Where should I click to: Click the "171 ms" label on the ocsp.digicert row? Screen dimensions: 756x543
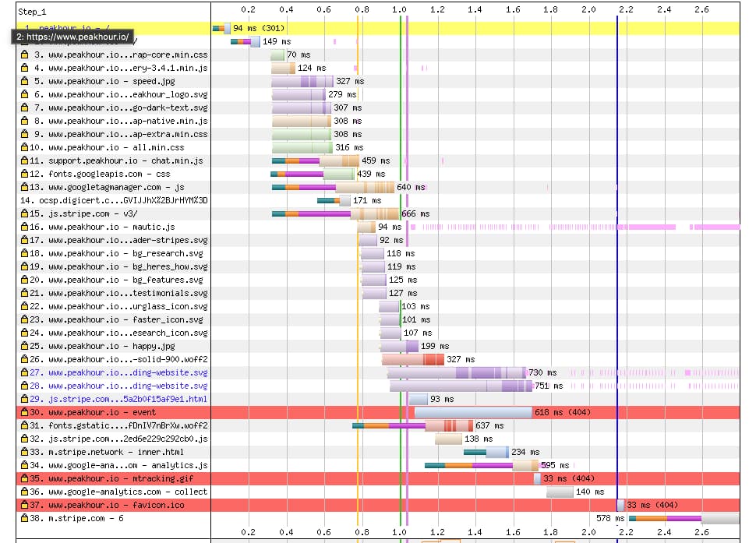pos(367,200)
